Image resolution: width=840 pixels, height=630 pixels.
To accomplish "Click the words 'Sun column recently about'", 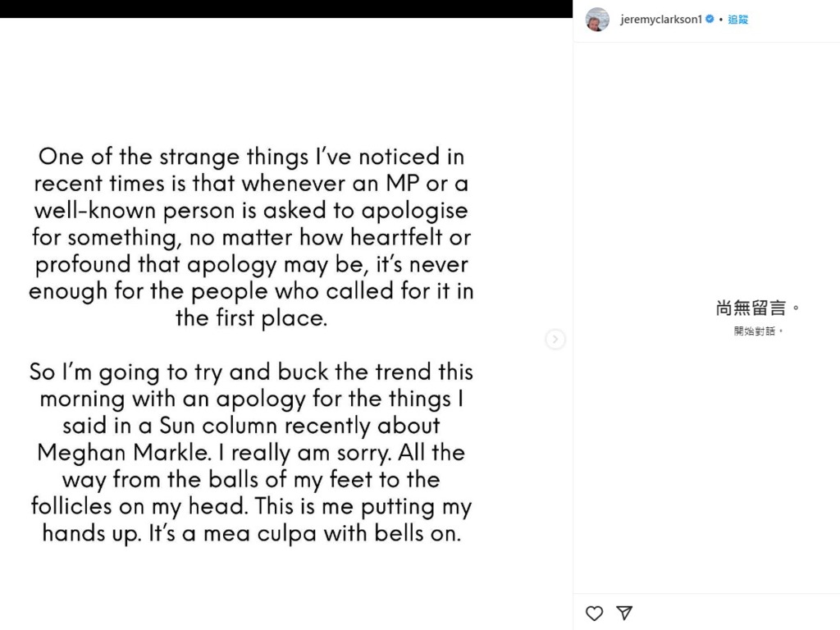I will click(300, 426).
